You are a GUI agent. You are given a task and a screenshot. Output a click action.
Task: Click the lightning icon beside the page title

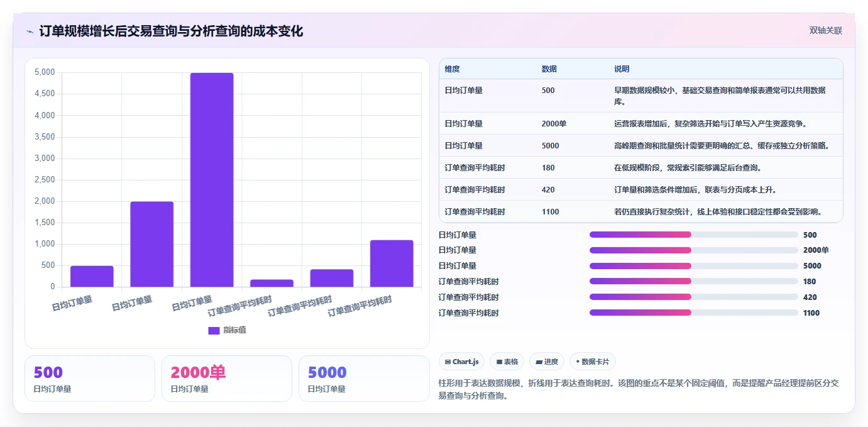pos(30,31)
